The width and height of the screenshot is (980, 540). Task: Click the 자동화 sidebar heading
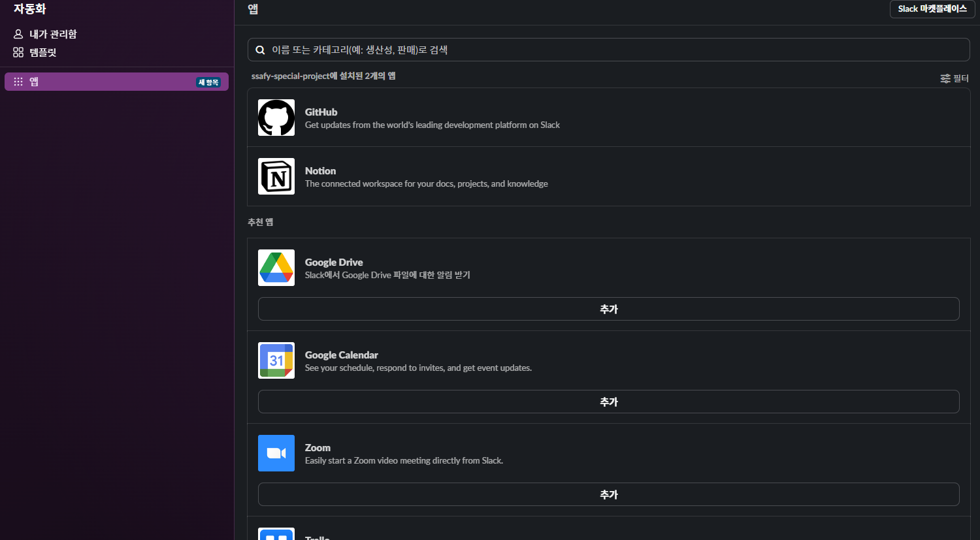[30, 9]
